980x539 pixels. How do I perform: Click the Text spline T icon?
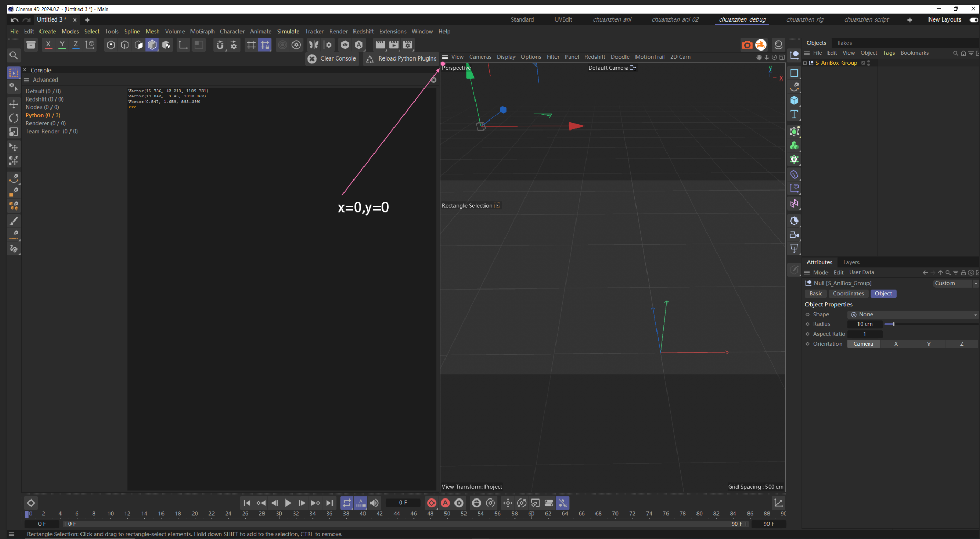coord(794,114)
